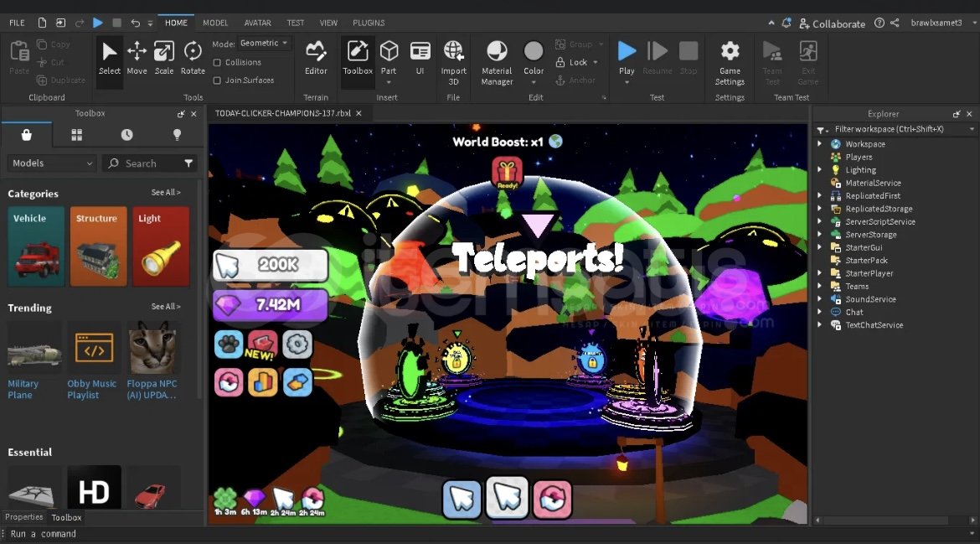Screen dimensions: 980x544
Task: Click the Collaborate button
Action: click(832, 23)
